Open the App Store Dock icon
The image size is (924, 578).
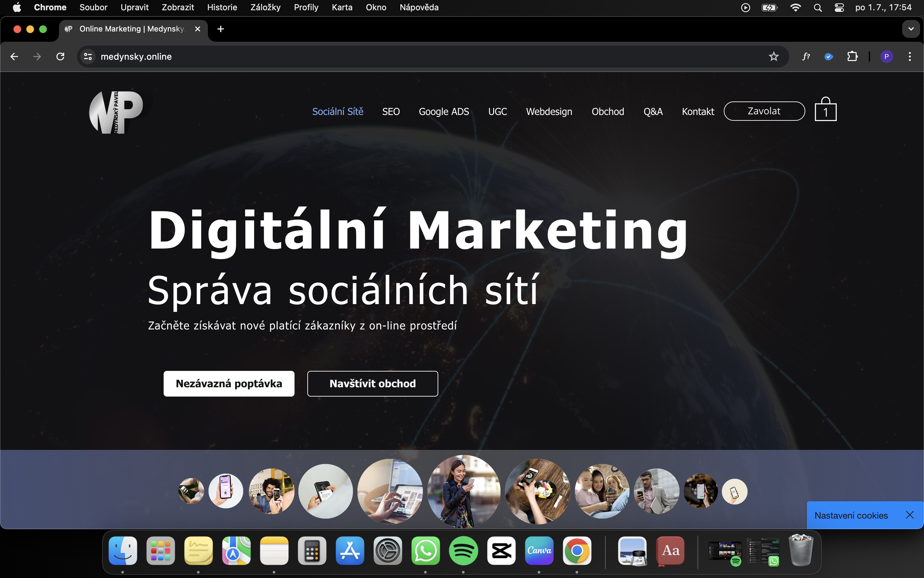(350, 551)
